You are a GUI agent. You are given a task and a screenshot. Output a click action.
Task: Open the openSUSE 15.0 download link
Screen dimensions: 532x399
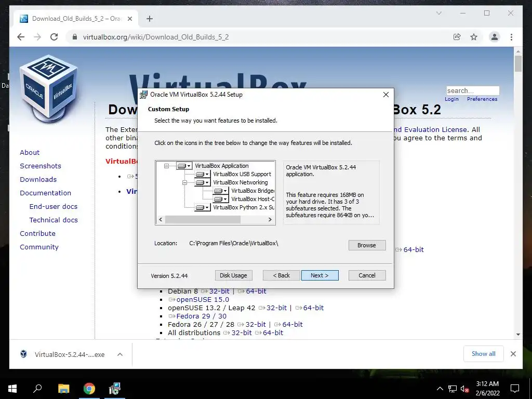pos(202,300)
